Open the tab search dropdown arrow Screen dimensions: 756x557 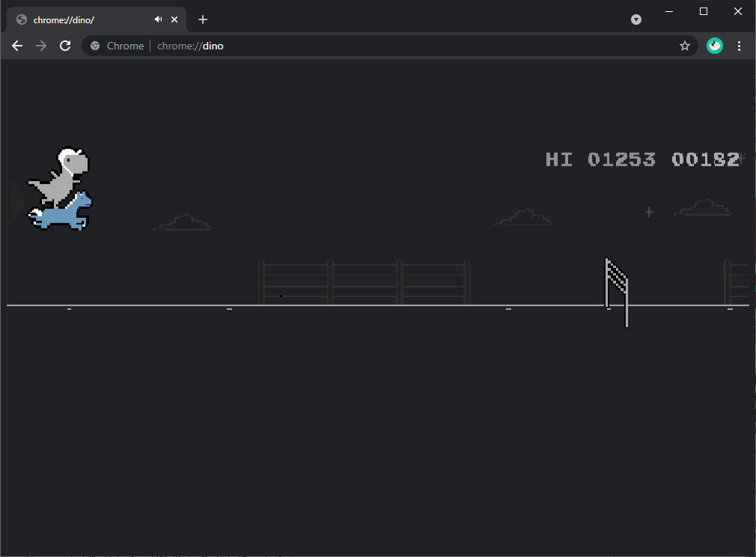point(636,19)
